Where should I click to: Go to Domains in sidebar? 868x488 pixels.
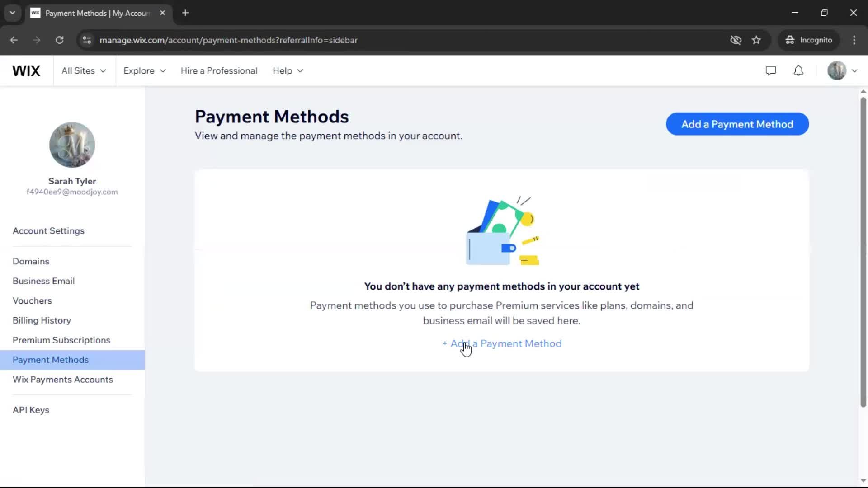31,262
